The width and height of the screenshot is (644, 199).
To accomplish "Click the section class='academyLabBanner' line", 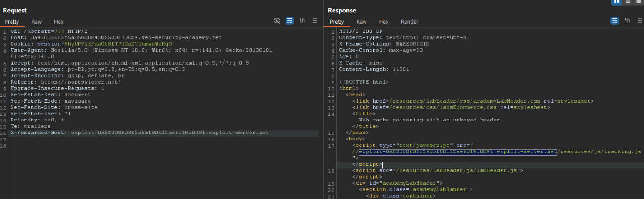I will 416,189.
